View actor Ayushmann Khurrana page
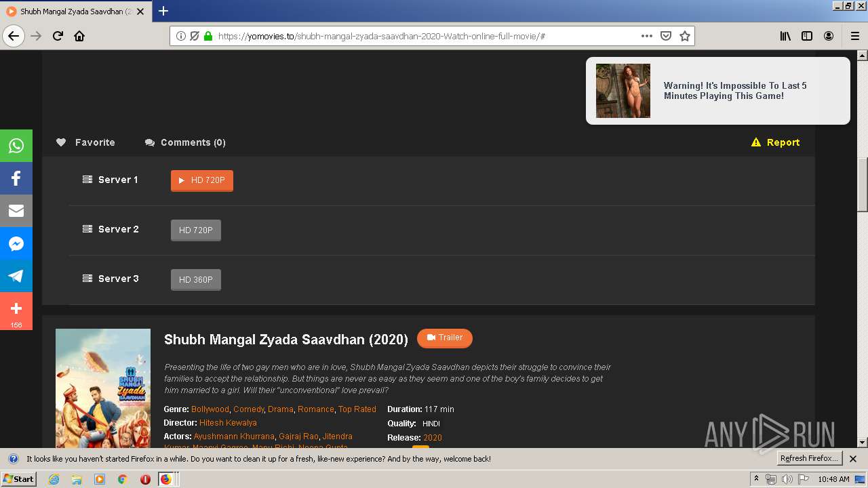Screen dimensions: 868x488 tap(234, 436)
